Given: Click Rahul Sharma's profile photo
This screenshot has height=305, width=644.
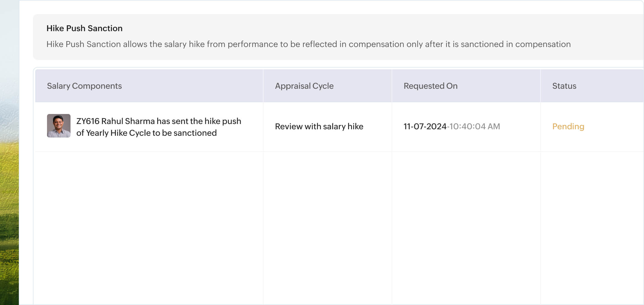Looking at the screenshot, I should [59, 126].
